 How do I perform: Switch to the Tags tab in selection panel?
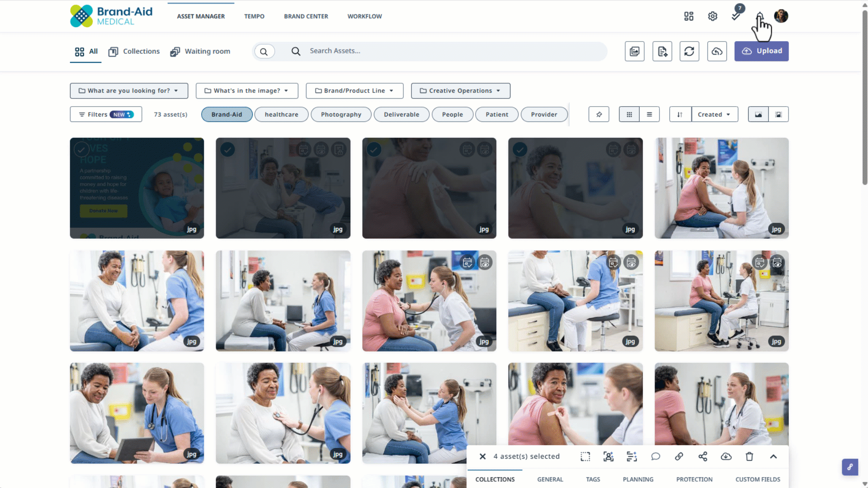(593, 479)
